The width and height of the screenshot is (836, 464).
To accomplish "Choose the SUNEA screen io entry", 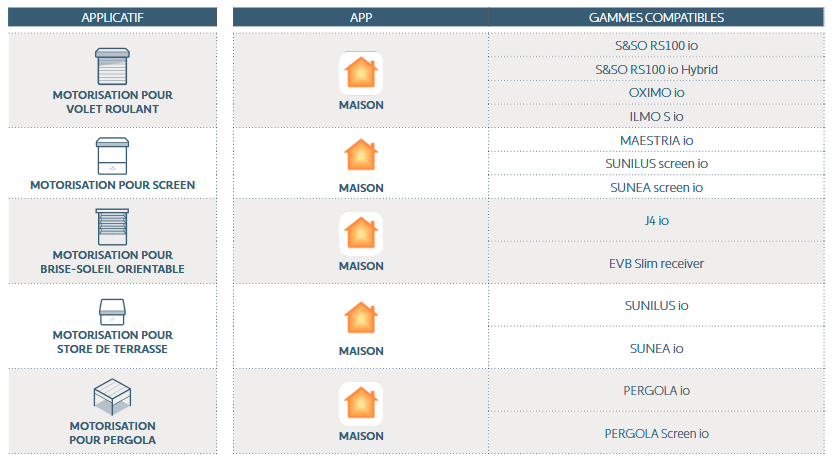I will (x=656, y=188).
